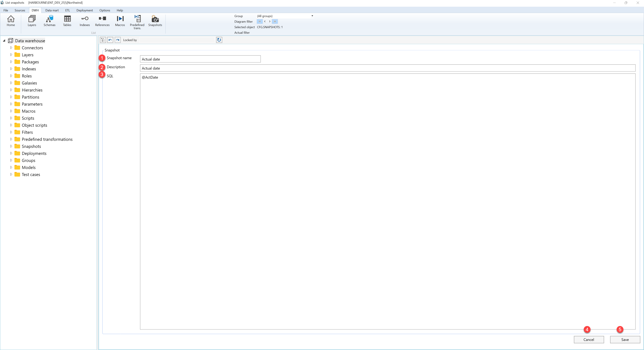The height and width of the screenshot is (350, 644).
Task: Click the Deployments folder icon
Action: tap(17, 153)
